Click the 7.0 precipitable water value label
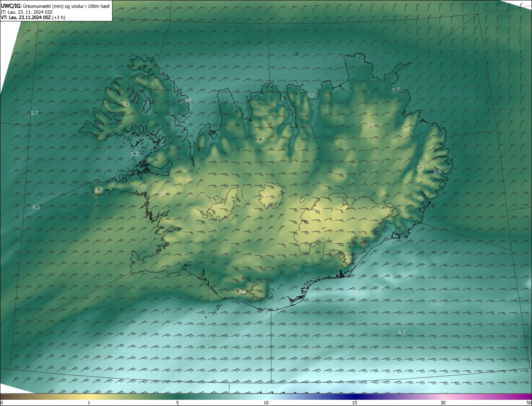 click(x=188, y=101)
